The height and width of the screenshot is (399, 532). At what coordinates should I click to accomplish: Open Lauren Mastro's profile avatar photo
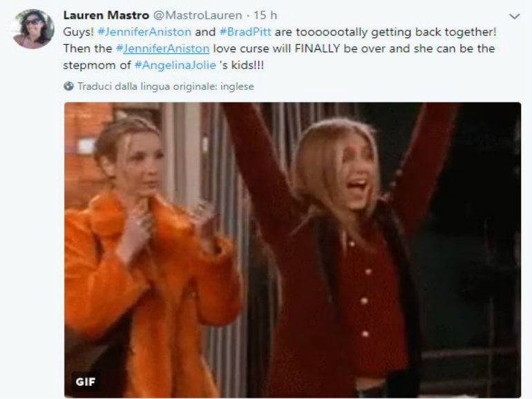tap(33, 29)
